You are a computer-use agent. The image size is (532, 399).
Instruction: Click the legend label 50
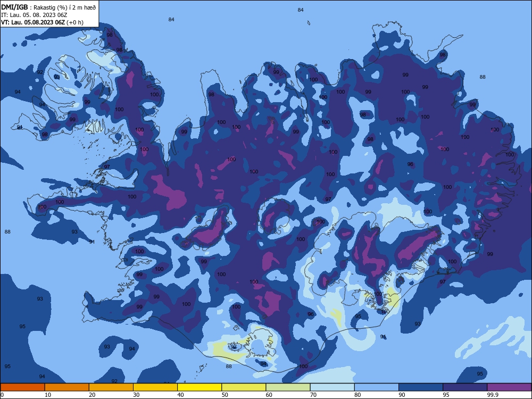[225, 395]
